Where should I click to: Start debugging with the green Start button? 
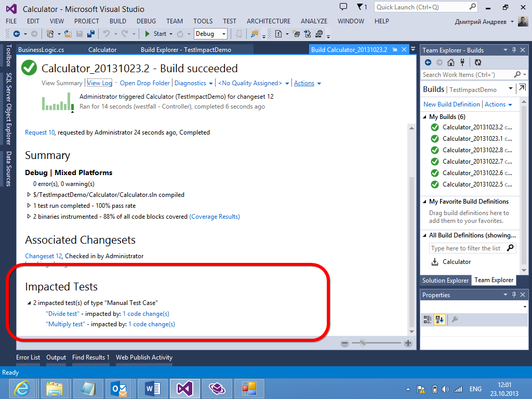tap(156, 34)
